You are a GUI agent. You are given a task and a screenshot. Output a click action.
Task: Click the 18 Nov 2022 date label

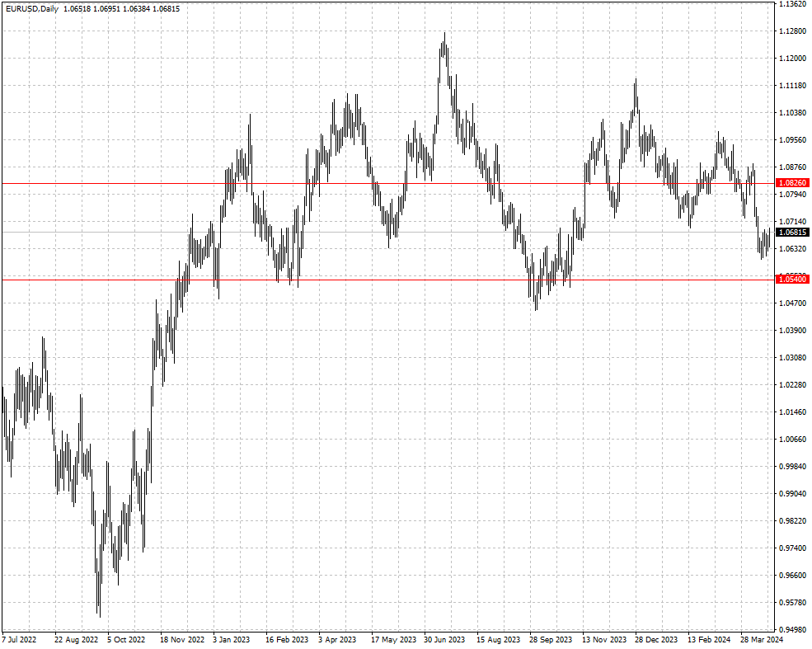click(182, 640)
